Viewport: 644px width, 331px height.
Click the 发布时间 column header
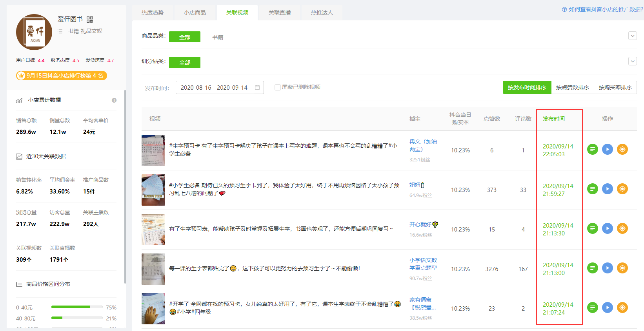click(x=554, y=119)
